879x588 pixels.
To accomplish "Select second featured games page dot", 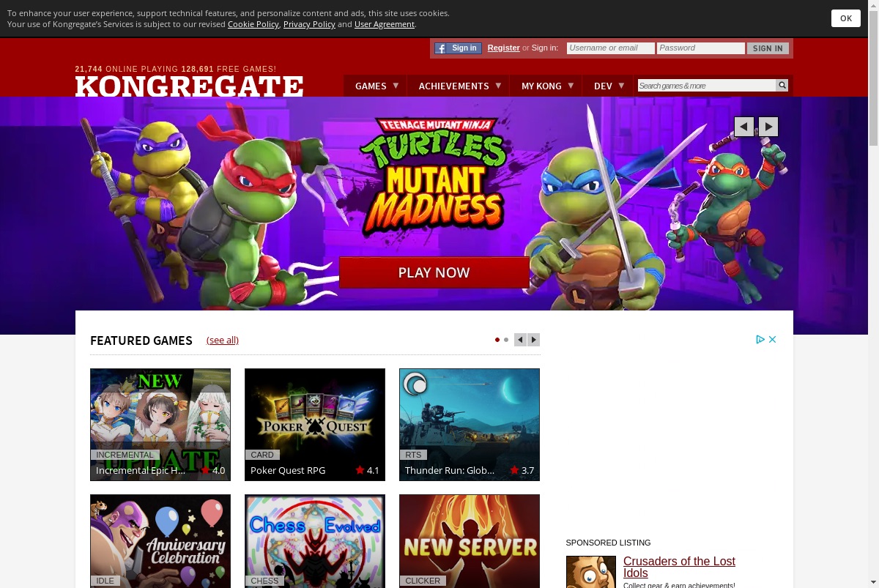I will [506, 340].
